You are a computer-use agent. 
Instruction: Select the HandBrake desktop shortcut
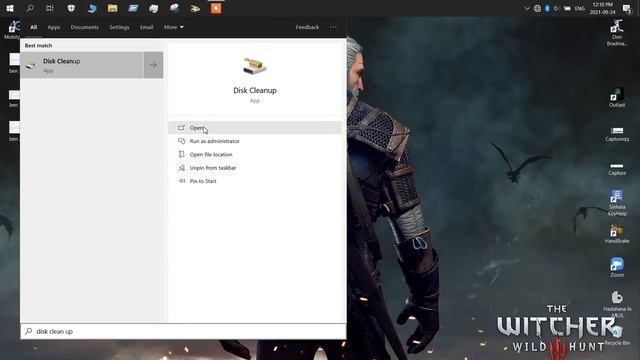pos(617,234)
